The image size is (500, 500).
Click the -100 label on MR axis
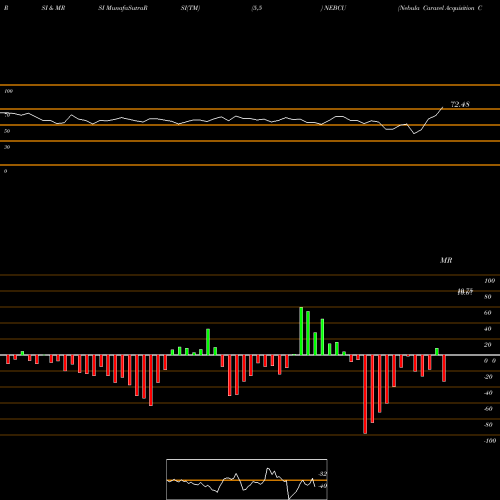coord(490,441)
